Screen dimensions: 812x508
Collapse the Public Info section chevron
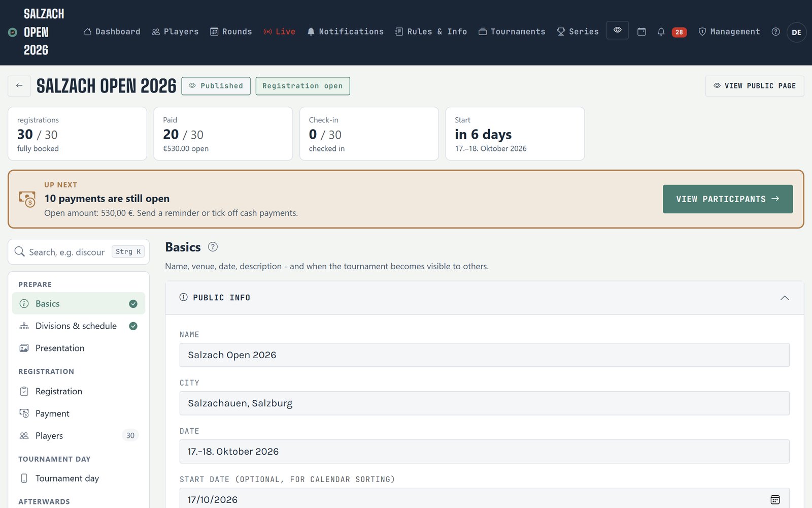click(785, 298)
